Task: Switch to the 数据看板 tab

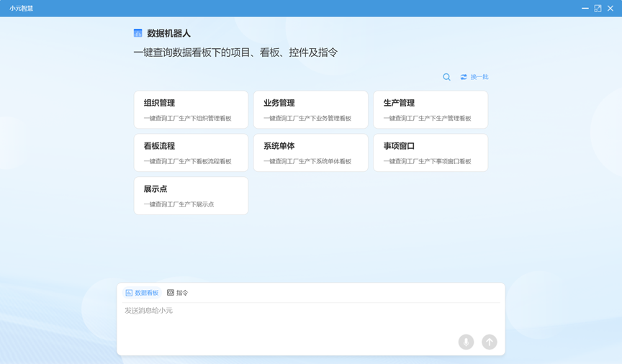Action: pyautogui.click(x=143, y=293)
